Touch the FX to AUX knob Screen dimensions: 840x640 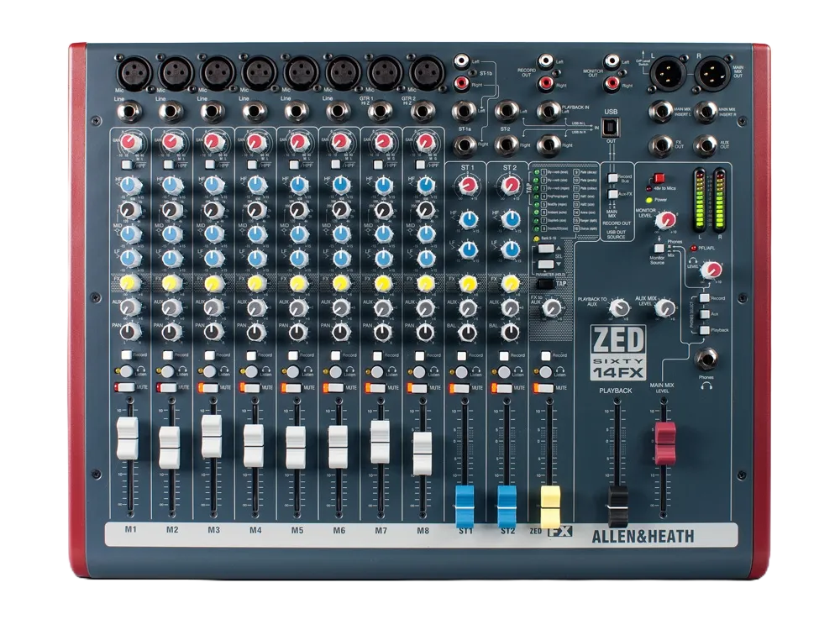(552, 308)
